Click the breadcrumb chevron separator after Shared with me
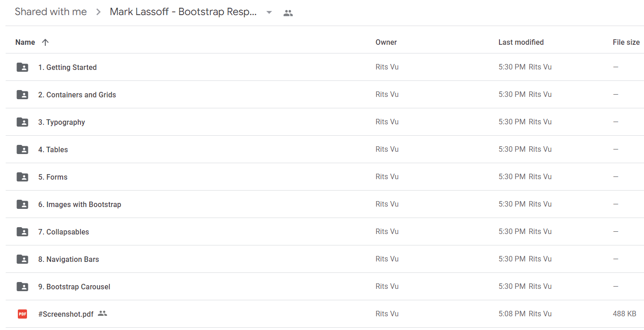The image size is (644, 330). pos(98,12)
